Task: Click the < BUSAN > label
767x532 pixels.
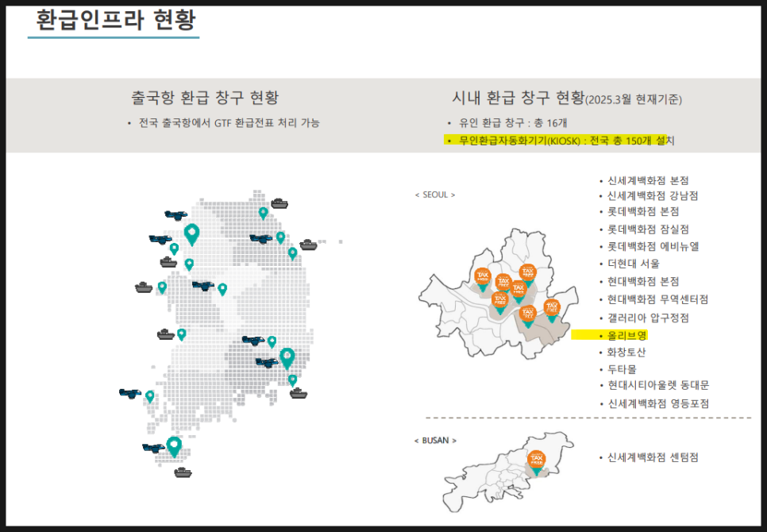Action: [x=435, y=441]
